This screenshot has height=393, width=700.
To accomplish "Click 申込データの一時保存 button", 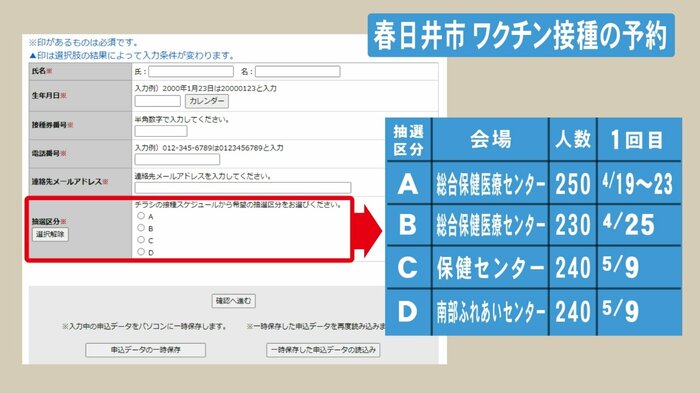I will (x=146, y=350).
